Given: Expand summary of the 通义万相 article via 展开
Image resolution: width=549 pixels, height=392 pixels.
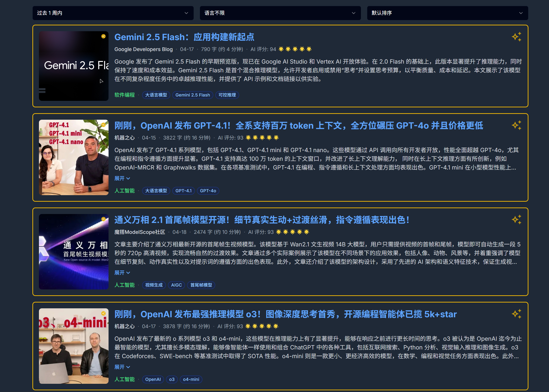Looking at the screenshot, I should click(x=122, y=273).
